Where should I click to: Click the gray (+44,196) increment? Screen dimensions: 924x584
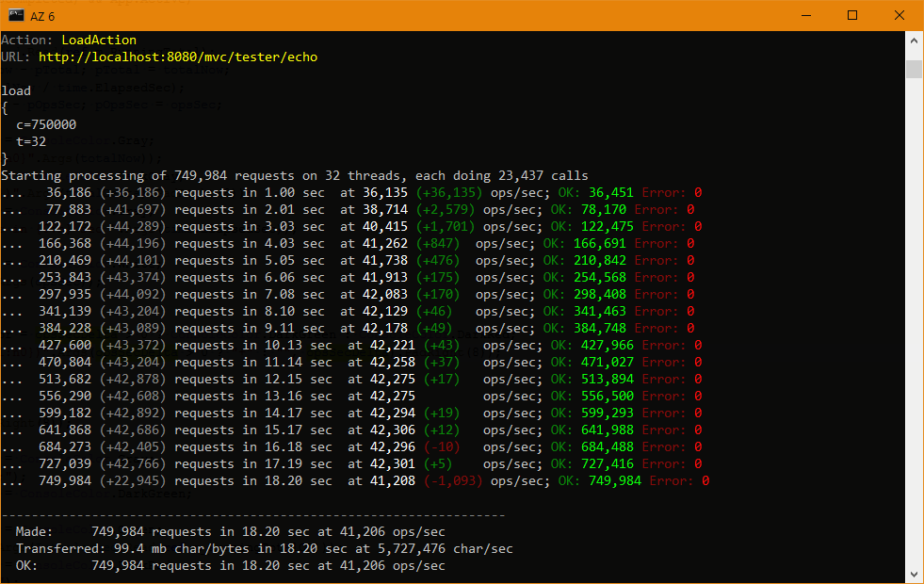[x=133, y=243]
